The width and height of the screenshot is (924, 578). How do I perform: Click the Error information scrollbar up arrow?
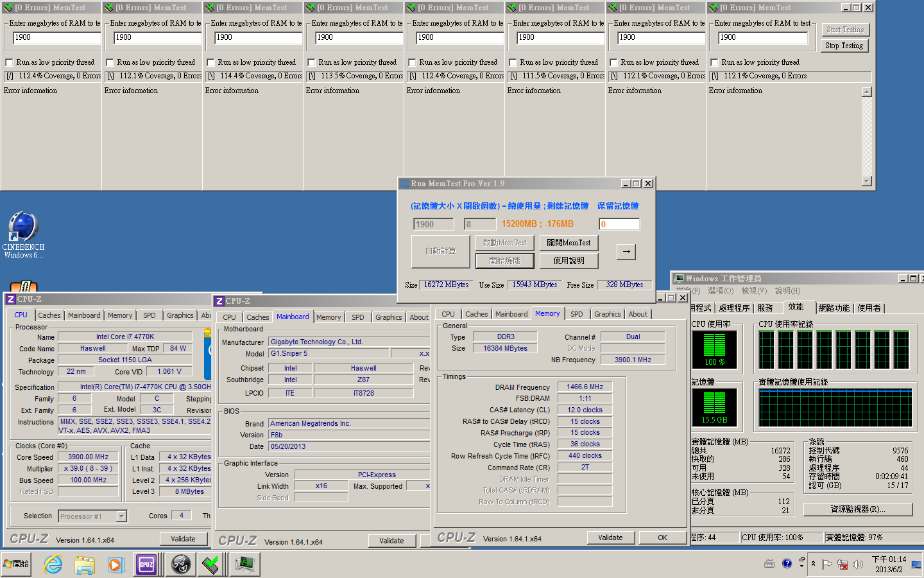867,92
